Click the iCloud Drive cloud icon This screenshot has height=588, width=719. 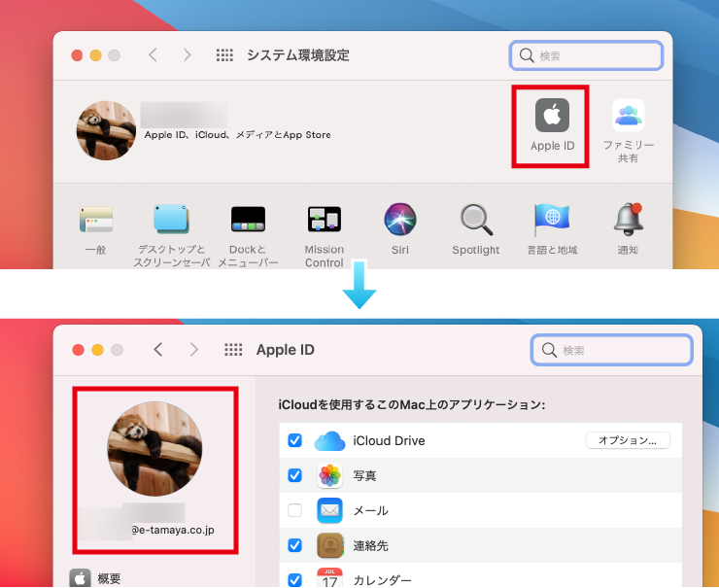(329, 441)
